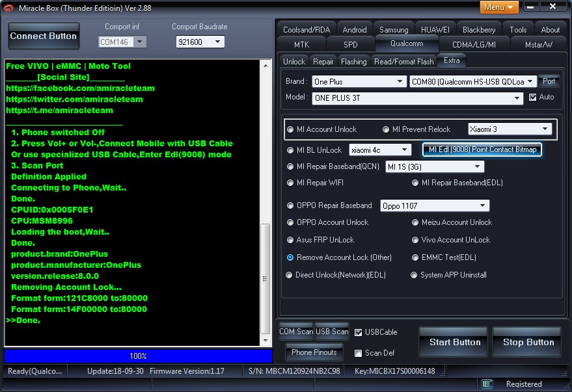Open Phone Pinouts
Image resolution: width=572 pixels, height=392 pixels.
pos(314,352)
